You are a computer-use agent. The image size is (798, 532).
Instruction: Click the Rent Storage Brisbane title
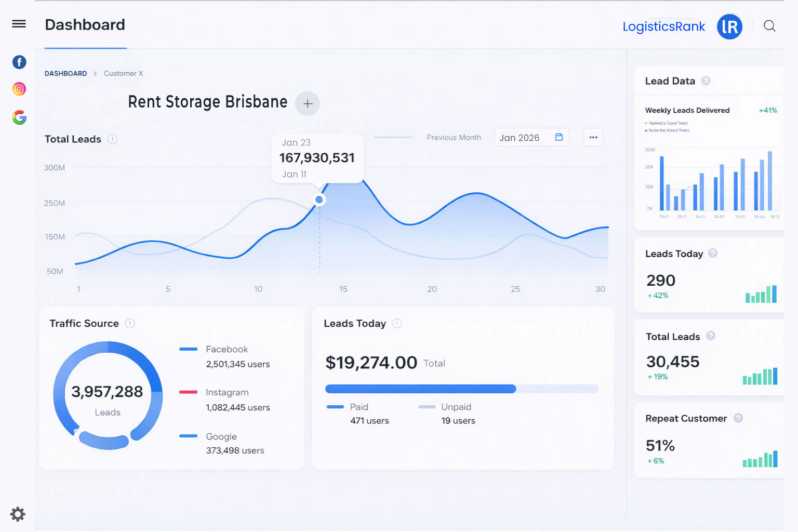point(208,102)
